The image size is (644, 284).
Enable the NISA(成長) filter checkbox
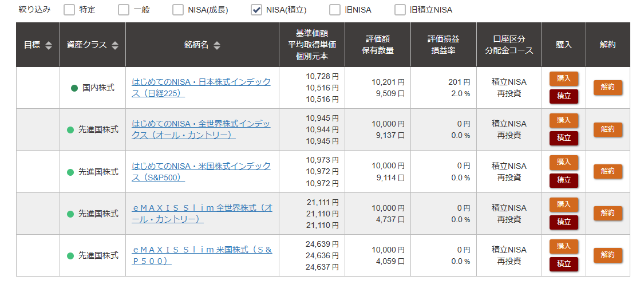click(x=178, y=10)
